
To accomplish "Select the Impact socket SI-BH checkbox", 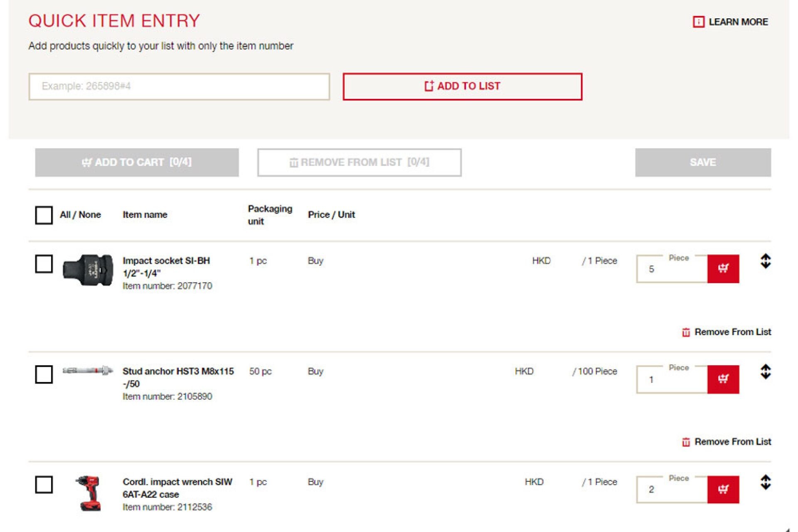I will 44,264.
